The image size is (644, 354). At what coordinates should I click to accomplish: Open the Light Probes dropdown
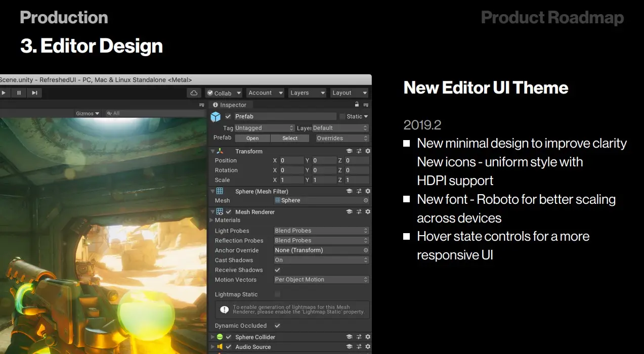(x=321, y=231)
